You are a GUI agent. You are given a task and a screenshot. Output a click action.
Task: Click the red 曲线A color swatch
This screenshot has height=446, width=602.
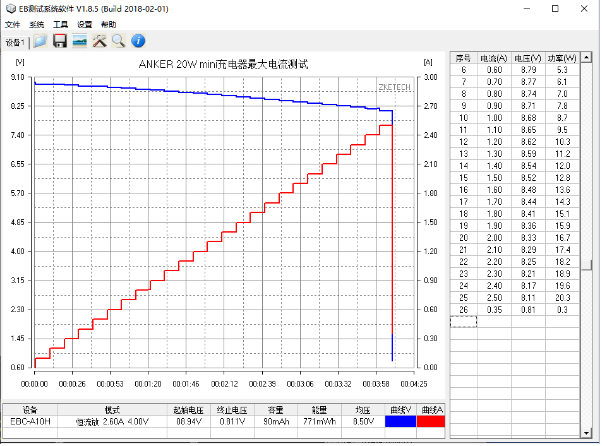click(431, 421)
